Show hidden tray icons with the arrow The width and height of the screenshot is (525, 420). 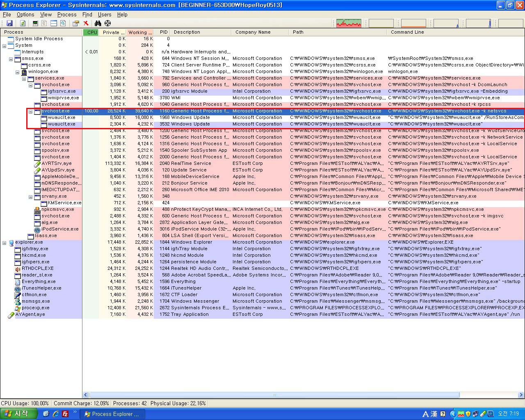[453, 414]
